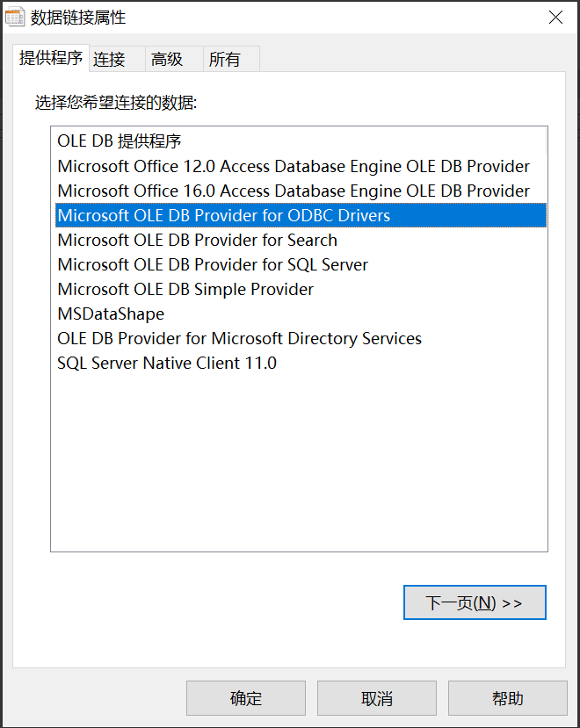
Task: Close the 数据链接属性 dialog
Action: 555,17
